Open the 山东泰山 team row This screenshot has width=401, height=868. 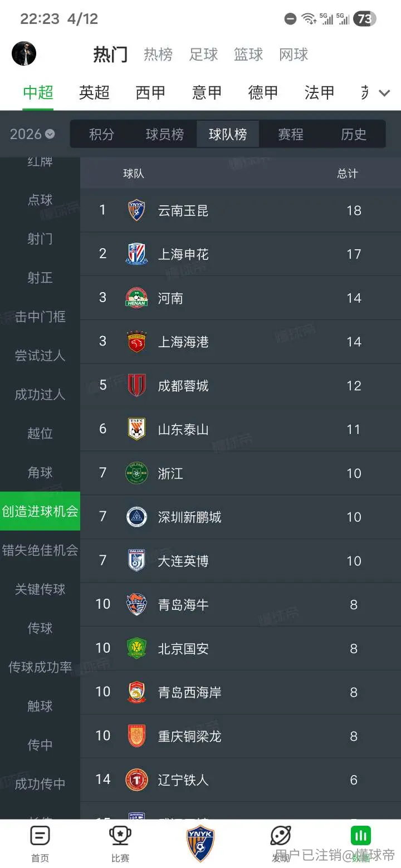(241, 429)
